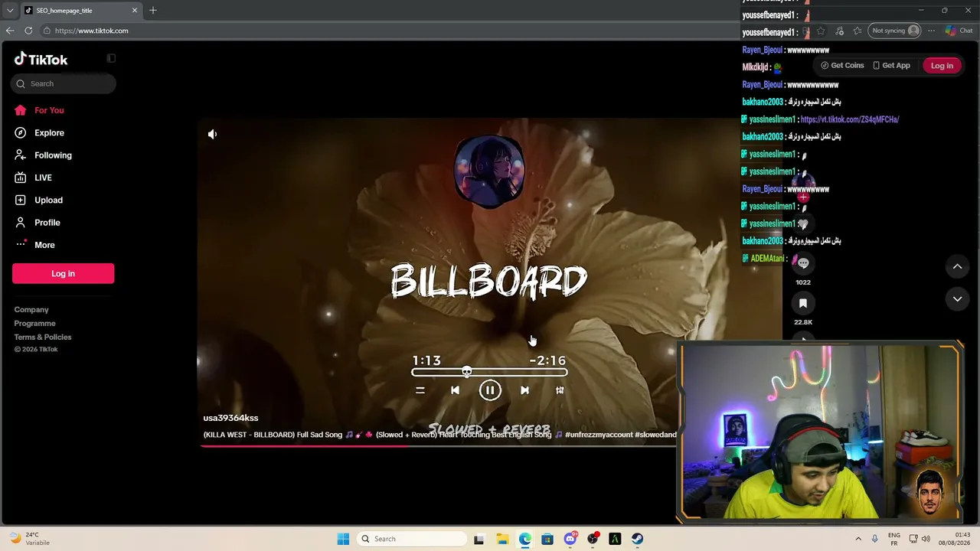Open the browser tab search dropdown
The image size is (980, 551).
click(x=10, y=11)
